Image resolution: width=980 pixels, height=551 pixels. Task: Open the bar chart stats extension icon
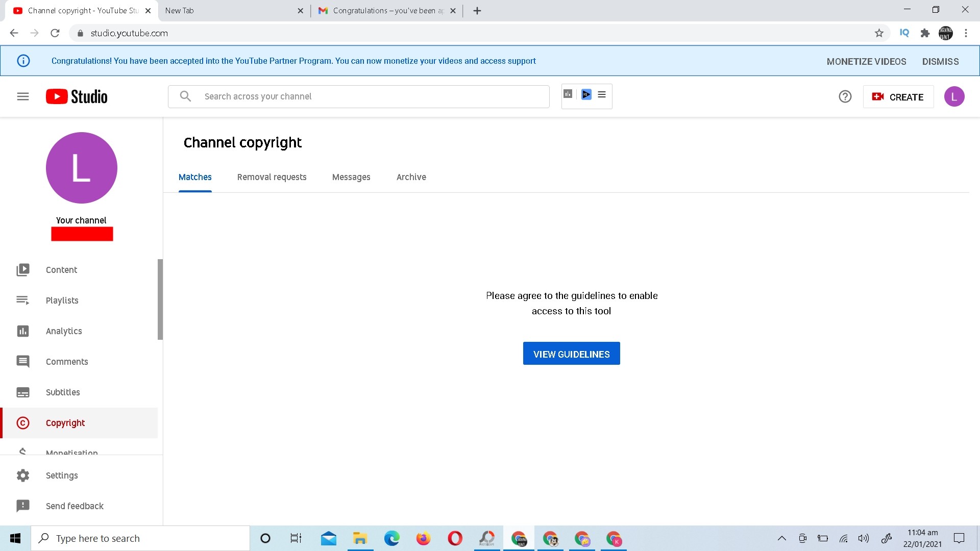click(x=568, y=94)
